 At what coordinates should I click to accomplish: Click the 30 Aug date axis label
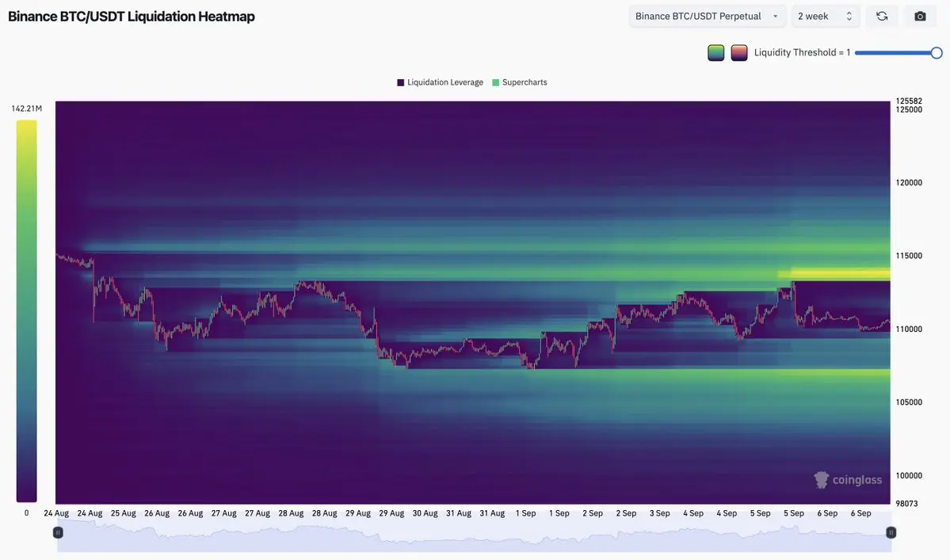tap(425, 513)
